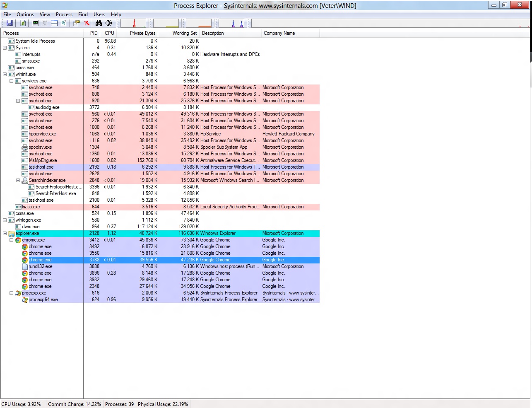Open System Information from the toolbar

pyautogui.click(x=36, y=23)
